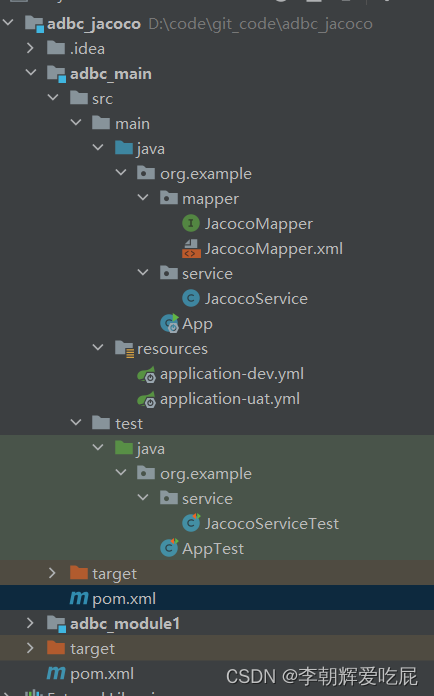Collapse the java sources root under main
Image resolution: width=434 pixels, height=696 pixels.
pyautogui.click(x=98, y=147)
